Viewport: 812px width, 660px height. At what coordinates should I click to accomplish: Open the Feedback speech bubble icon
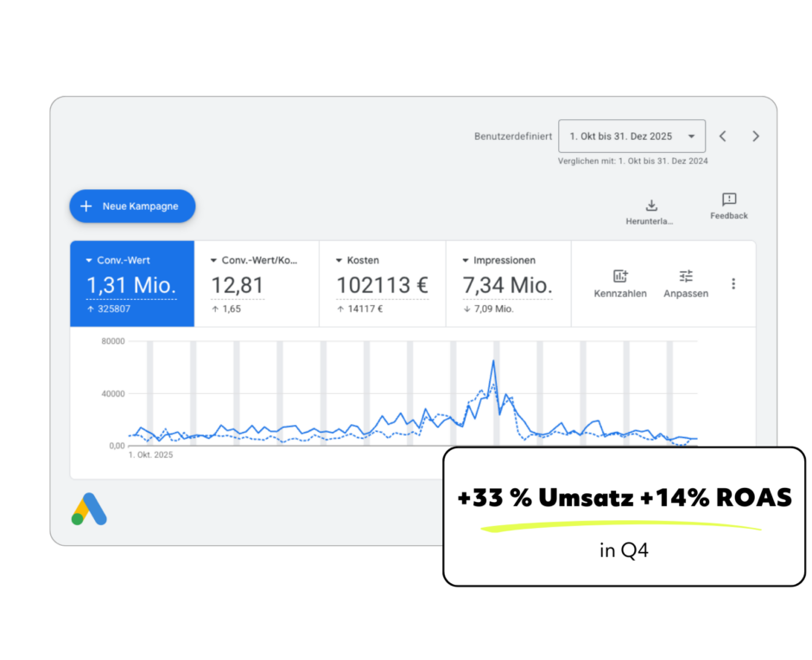pyautogui.click(x=729, y=200)
